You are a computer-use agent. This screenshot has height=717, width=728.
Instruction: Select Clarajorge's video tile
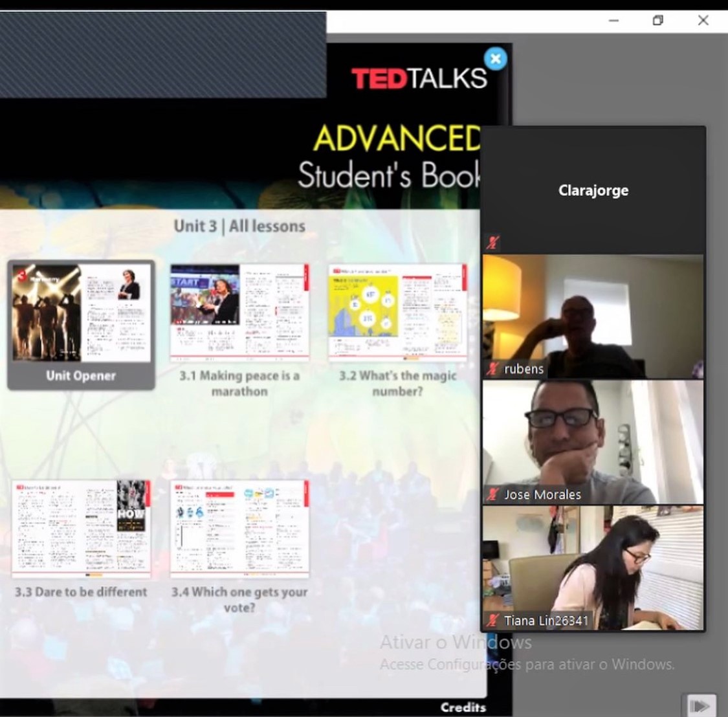(x=593, y=190)
